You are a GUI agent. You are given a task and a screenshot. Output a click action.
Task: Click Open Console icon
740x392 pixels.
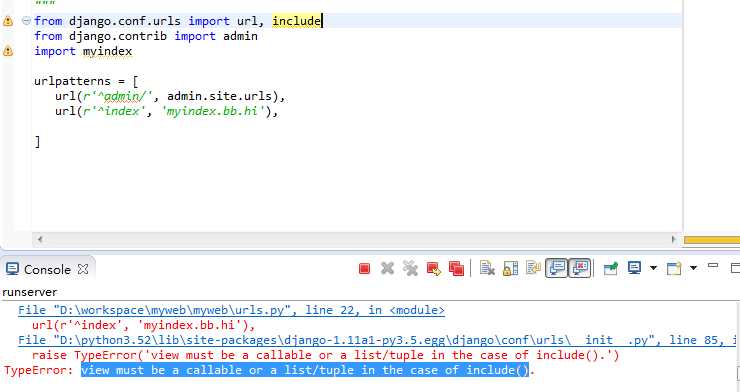coord(674,268)
